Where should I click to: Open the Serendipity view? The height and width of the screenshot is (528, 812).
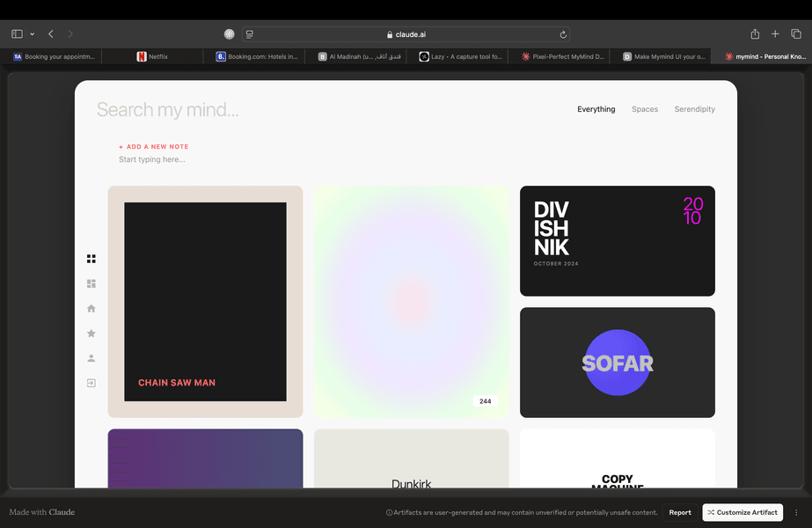tap(694, 109)
